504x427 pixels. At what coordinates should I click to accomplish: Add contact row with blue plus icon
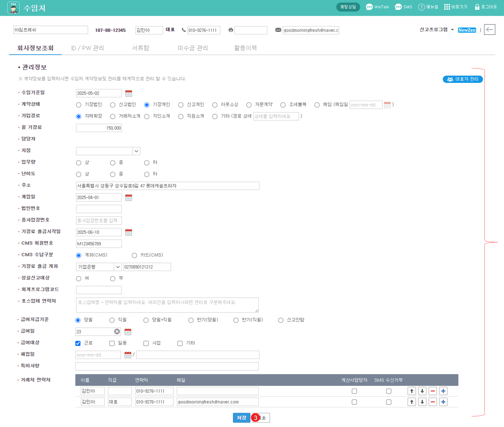click(443, 391)
